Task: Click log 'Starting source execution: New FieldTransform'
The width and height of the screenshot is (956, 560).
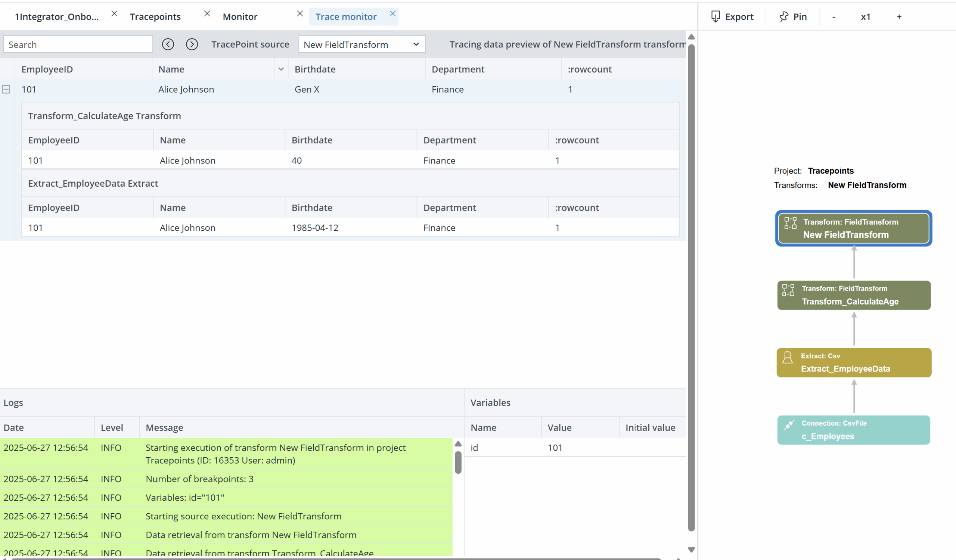Action: click(243, 516)
